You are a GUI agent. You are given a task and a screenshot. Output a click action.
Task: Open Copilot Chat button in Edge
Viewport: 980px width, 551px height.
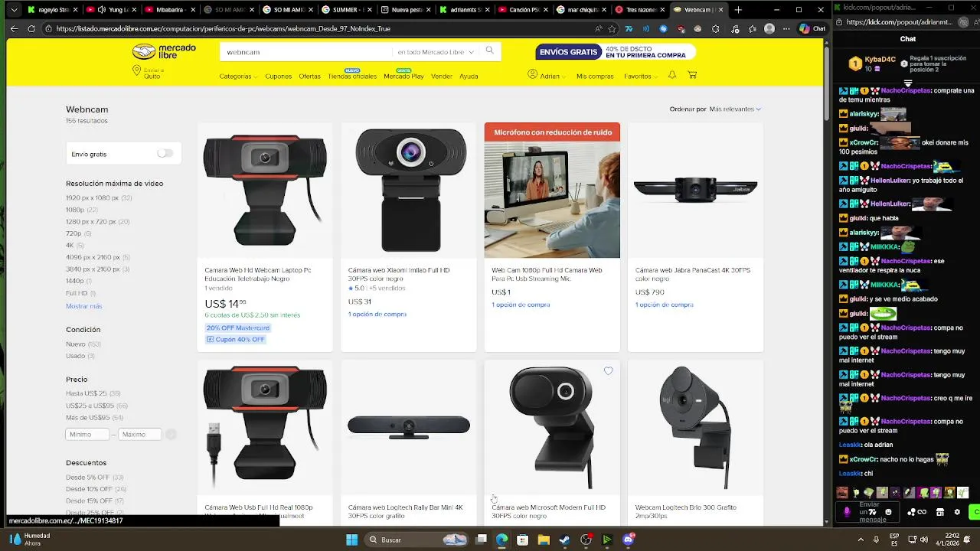[812, 28]
